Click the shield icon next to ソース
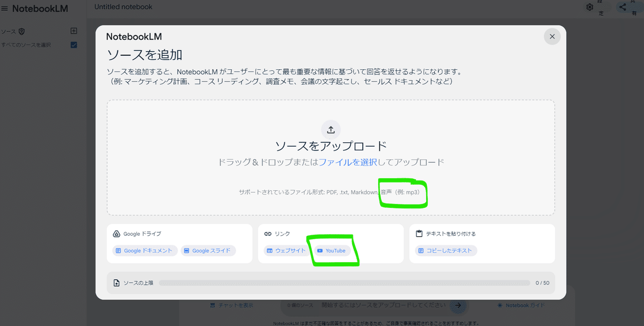The height and width of the screenshot is (326, 644). pyautogui.click(x=21, y=31)
